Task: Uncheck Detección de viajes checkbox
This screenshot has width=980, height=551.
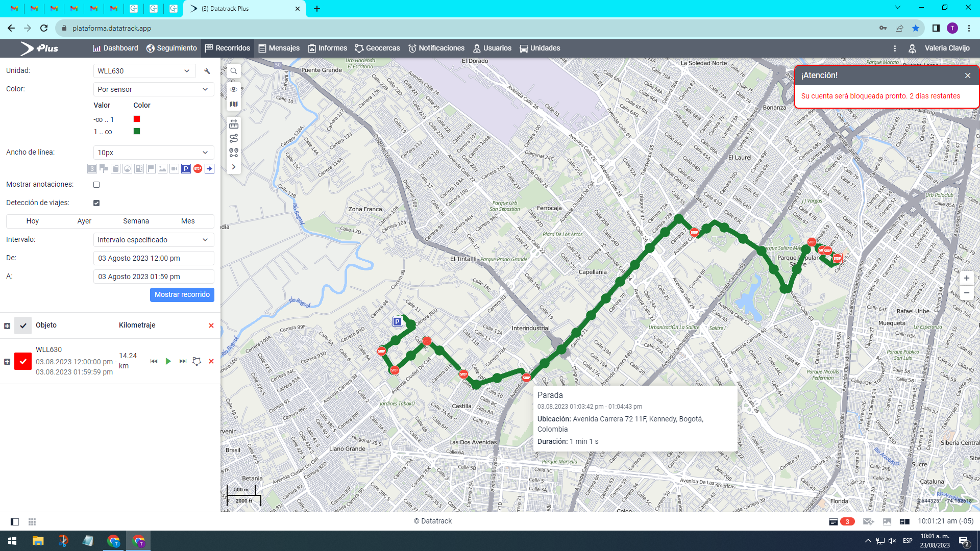Action: (96, 203)
